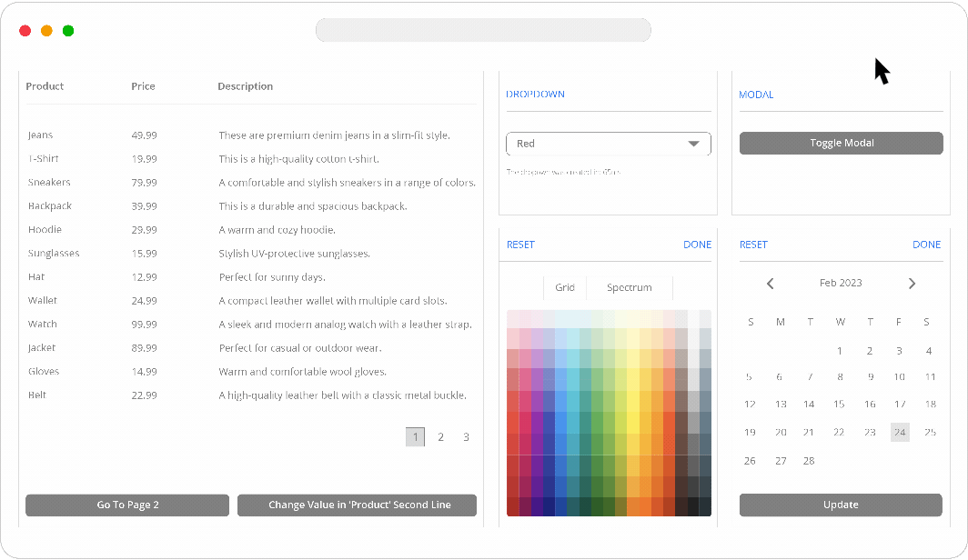The image size is (968, 560).
Task: Reset the color picker
Action: click(x=520, y=245)
